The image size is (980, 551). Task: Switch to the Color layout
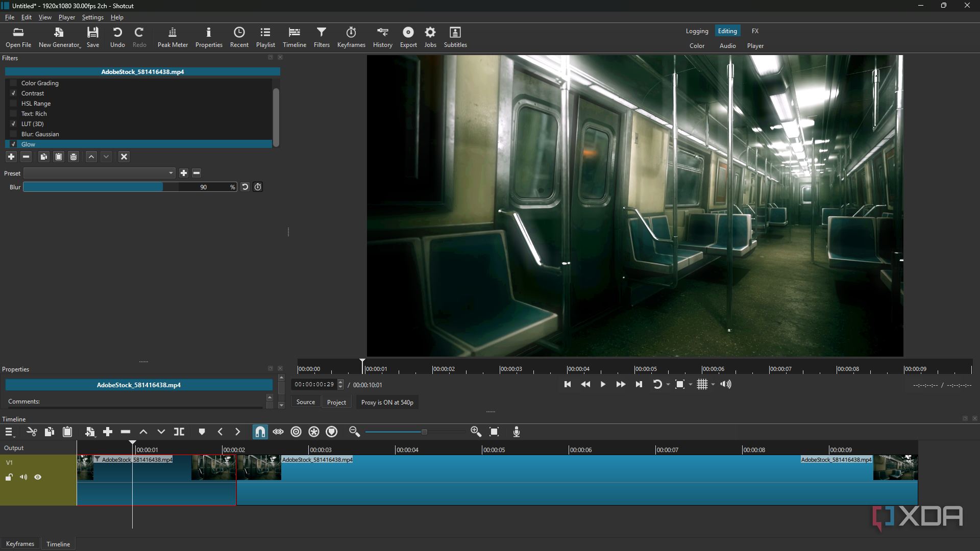pos(697,46)
